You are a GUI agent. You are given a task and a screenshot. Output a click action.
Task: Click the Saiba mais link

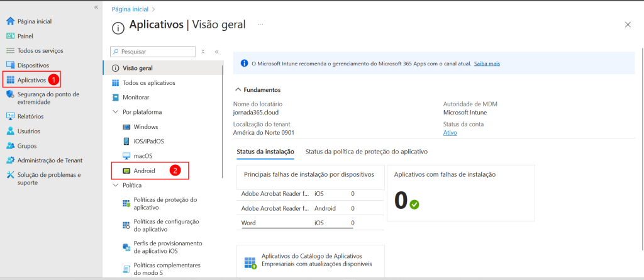point(487,64)
